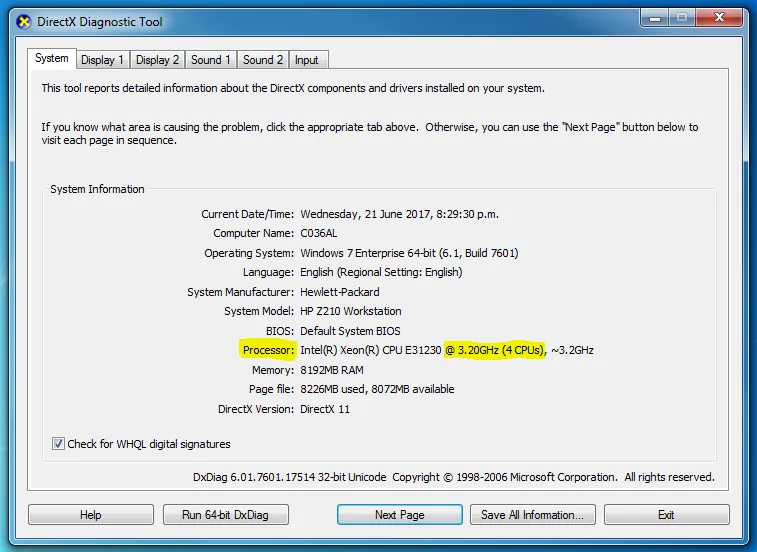Open the Sound 1 tab
Image resolution: width=757 pixels, height=552 pixels.
(210, 60)
